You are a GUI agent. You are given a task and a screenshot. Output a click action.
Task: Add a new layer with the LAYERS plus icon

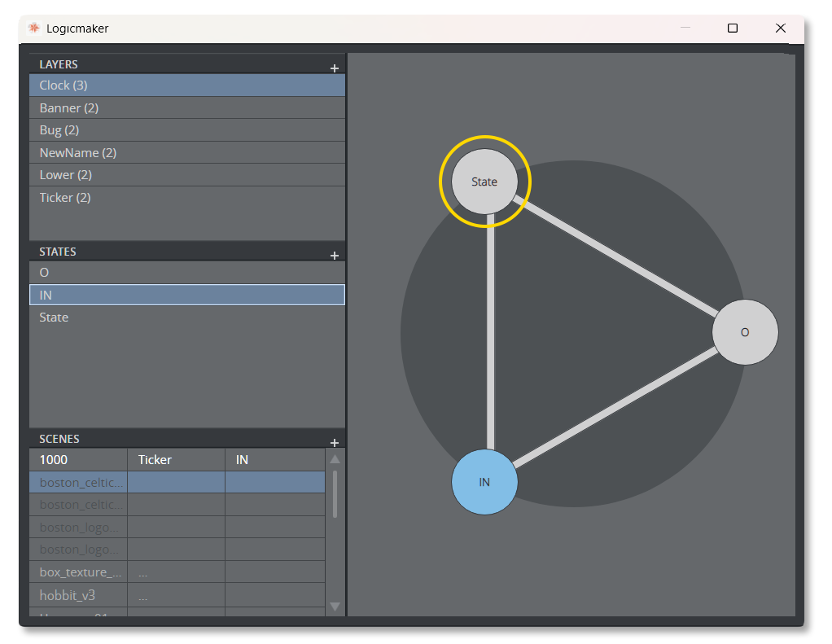(334, 68)
